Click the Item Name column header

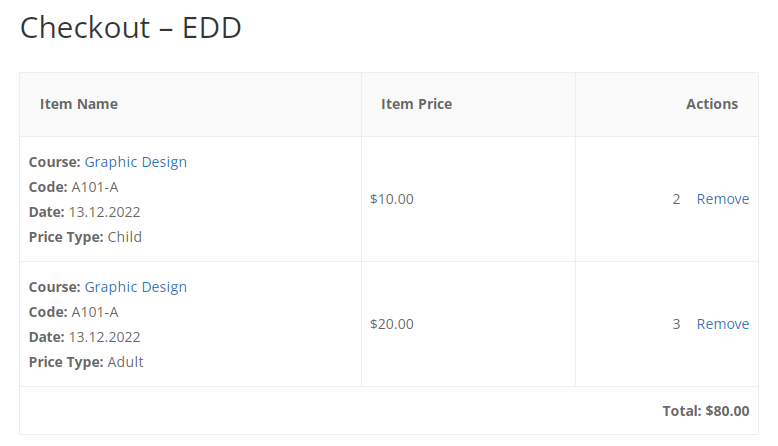click(x=79, y=104)
